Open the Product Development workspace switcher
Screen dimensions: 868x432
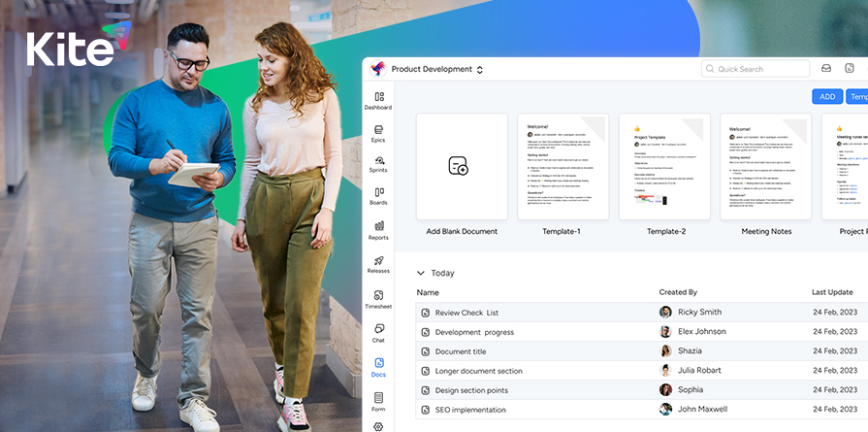(x=437, y=69)
